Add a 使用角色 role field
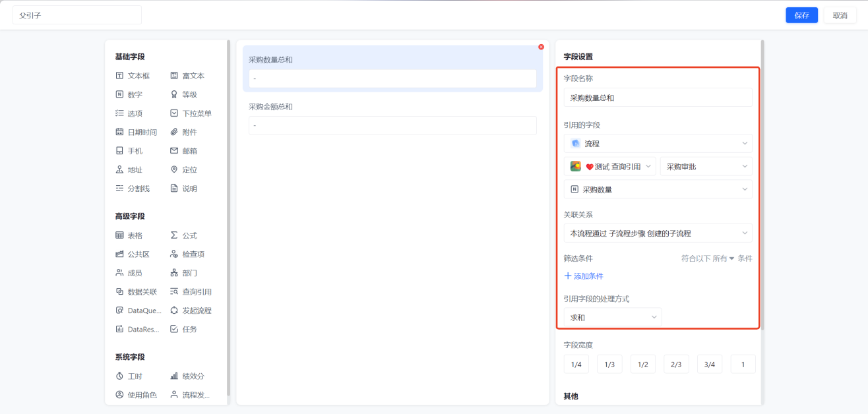The image size is (868, 414). point(137,395)
